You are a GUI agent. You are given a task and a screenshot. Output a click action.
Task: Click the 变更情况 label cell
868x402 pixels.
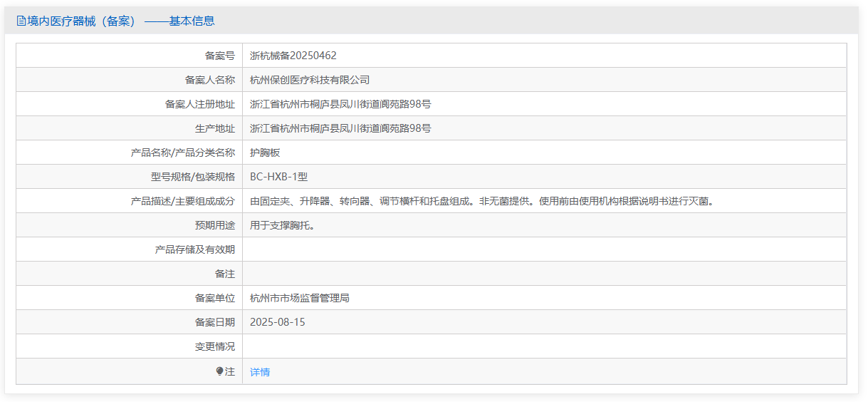pyautogui.click(x=130, y=346)
